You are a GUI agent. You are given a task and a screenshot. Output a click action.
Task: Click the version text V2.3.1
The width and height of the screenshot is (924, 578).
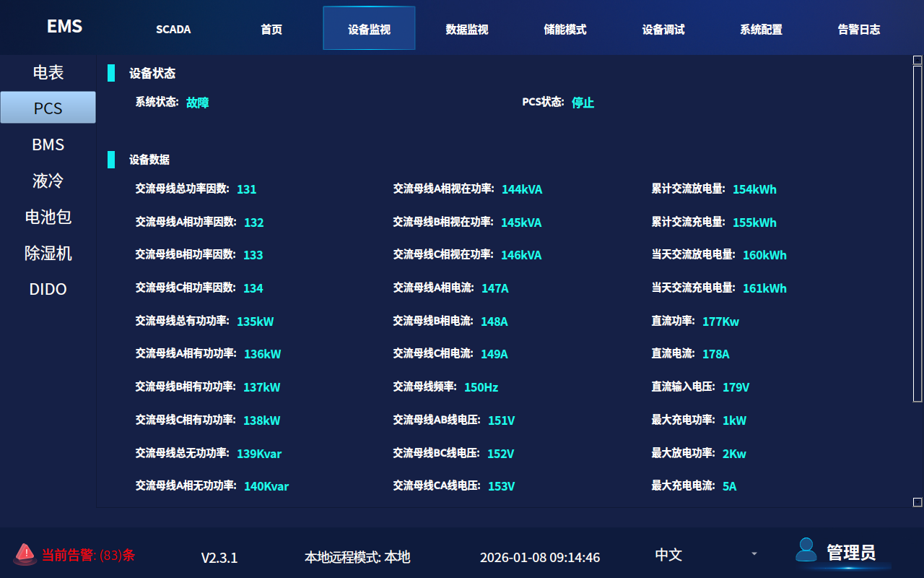pos(219,558)
